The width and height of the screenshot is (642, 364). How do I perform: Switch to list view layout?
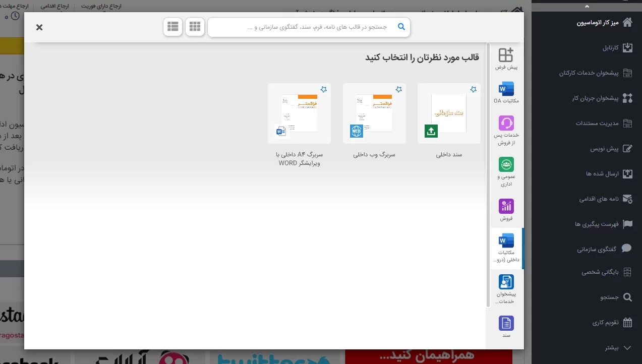pyautogui.click(x=172, y=27)
